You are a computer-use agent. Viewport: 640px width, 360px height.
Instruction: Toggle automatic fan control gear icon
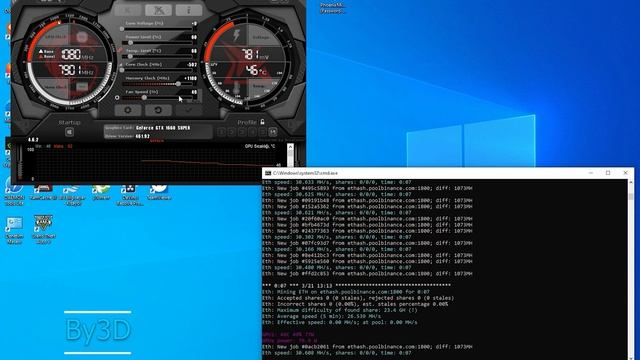click(x=117, y=98)
